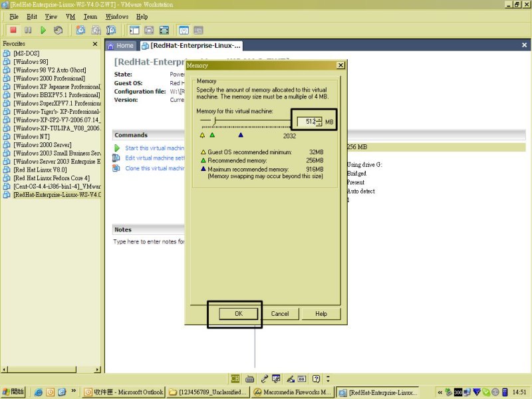
Task: Click Clone this virtual machine link
Action: (x=155, y=168)
